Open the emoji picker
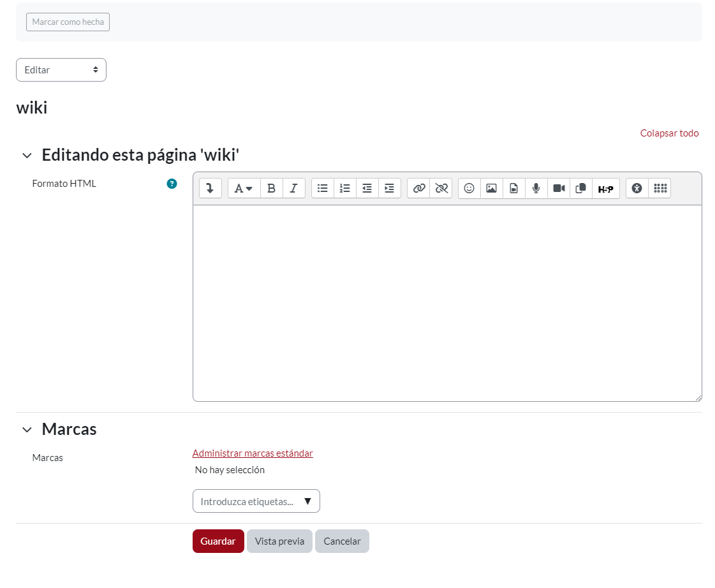The image size is (715, 588). 469,188
